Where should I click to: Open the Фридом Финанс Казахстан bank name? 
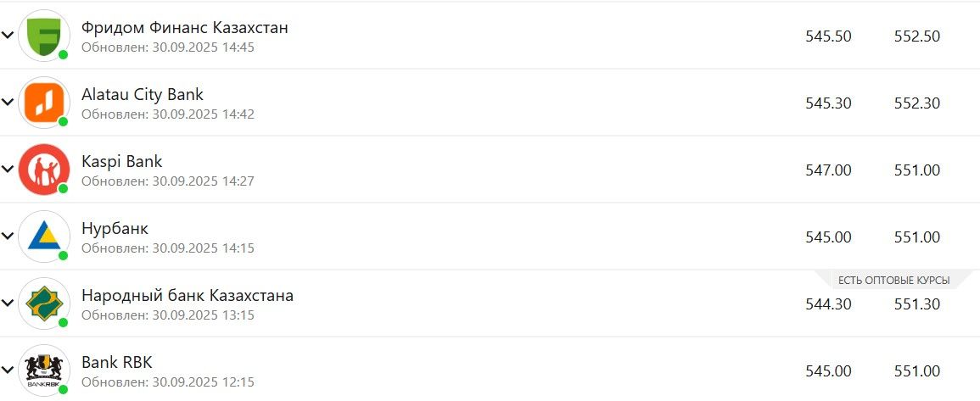(x=184, y=28)
